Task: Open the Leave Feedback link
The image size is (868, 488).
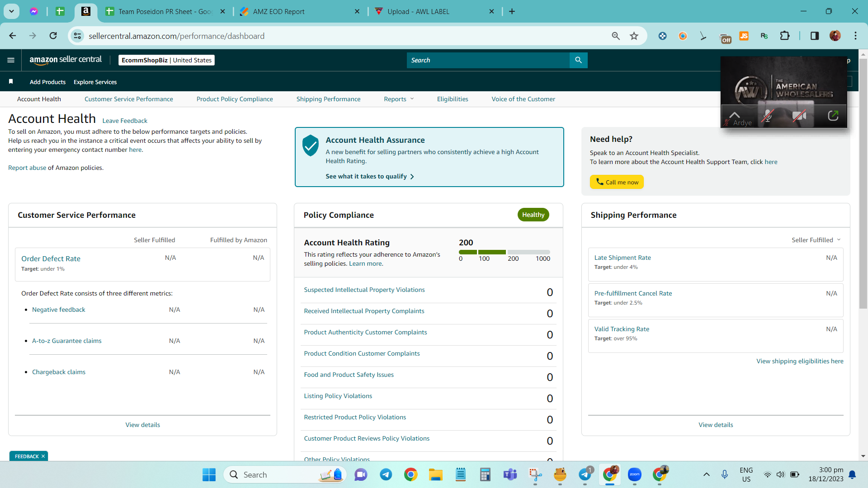Action: click(125, 121)
